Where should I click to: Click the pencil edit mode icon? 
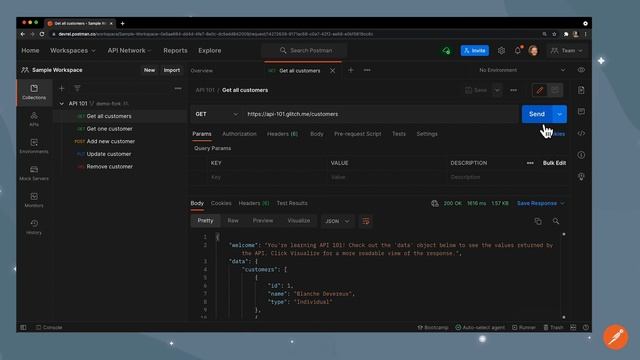coord(540,90)
